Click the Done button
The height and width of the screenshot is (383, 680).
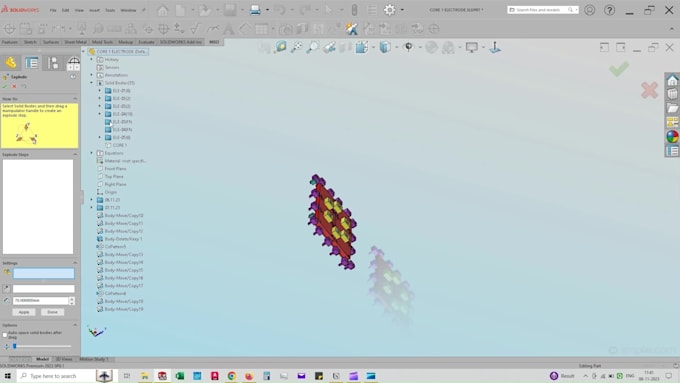(x=52, y=312)
